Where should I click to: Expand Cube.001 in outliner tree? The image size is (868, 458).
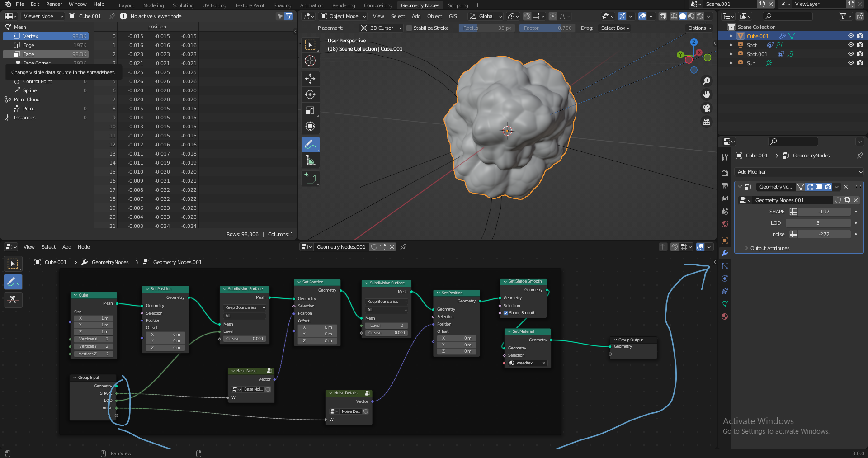[x=731, y=36]
